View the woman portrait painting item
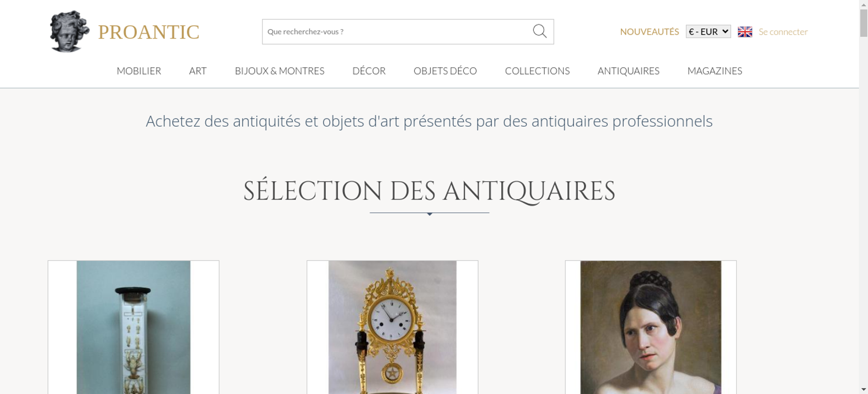This screenshot has height=394, width=868. pos(651,327)
